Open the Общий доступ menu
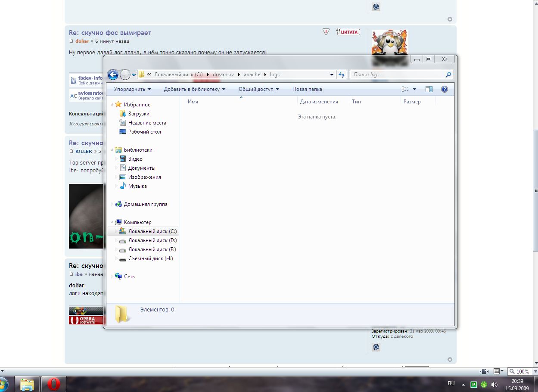538x392 pixels. click(259, 89)
